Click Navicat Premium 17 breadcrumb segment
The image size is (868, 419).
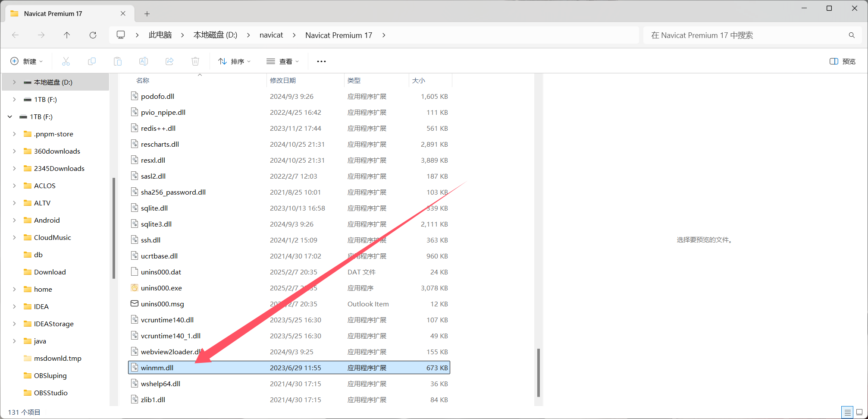pyautogui.click(x=338, y=35)
